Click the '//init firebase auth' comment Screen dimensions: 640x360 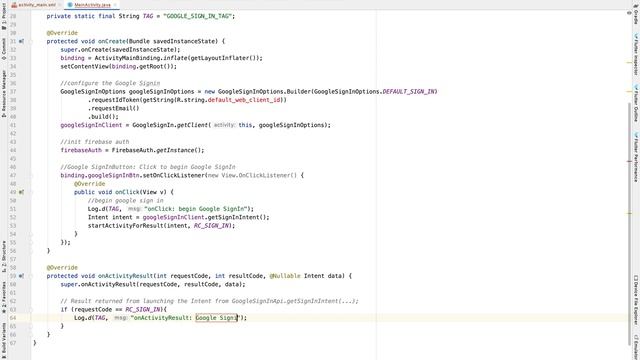[95, 142]
